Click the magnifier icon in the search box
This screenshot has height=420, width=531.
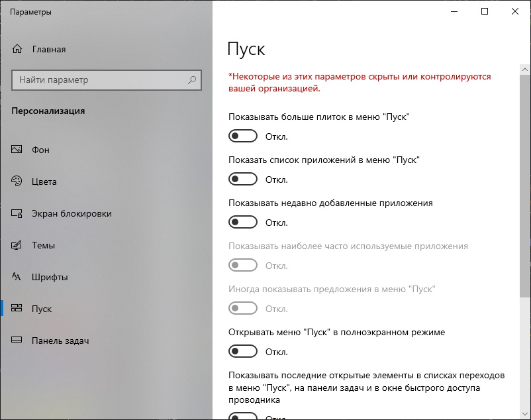[193, 80]
